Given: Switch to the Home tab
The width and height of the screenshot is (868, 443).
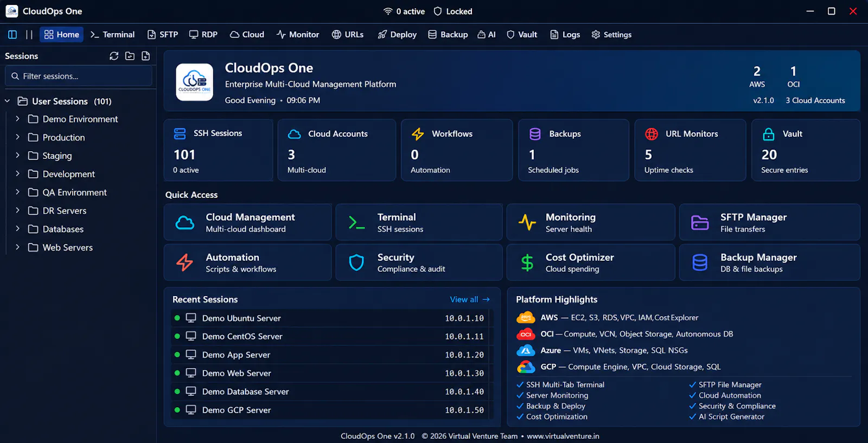Looking at the screenshot, I should 61,35.
